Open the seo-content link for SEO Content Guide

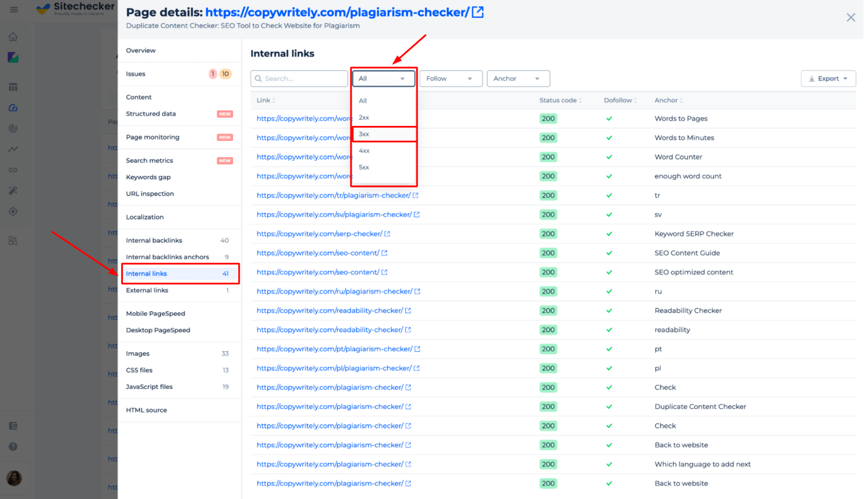click(x=318, y=253)
